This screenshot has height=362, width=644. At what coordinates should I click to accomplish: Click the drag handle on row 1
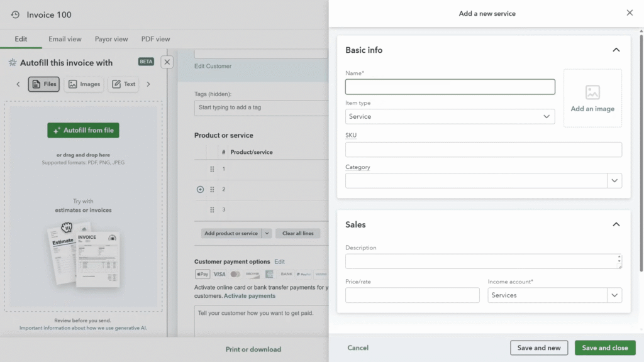tap(212, 169)
